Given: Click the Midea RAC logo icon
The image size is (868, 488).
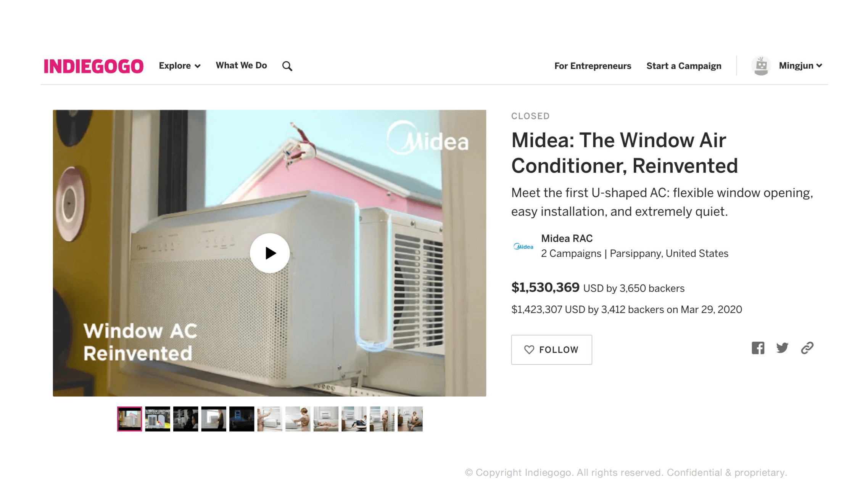Looking at the screenshot, I should click(x=523, y=247).
